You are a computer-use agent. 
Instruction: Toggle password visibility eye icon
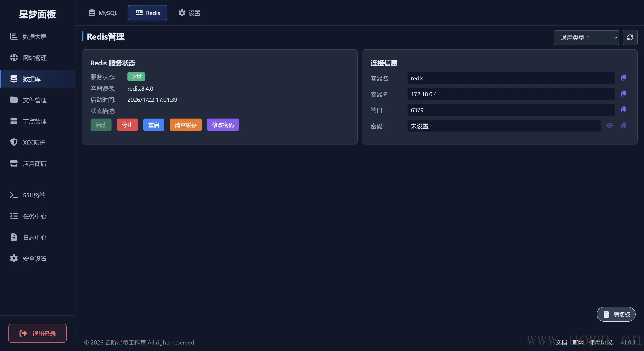(x=609, y=125)
